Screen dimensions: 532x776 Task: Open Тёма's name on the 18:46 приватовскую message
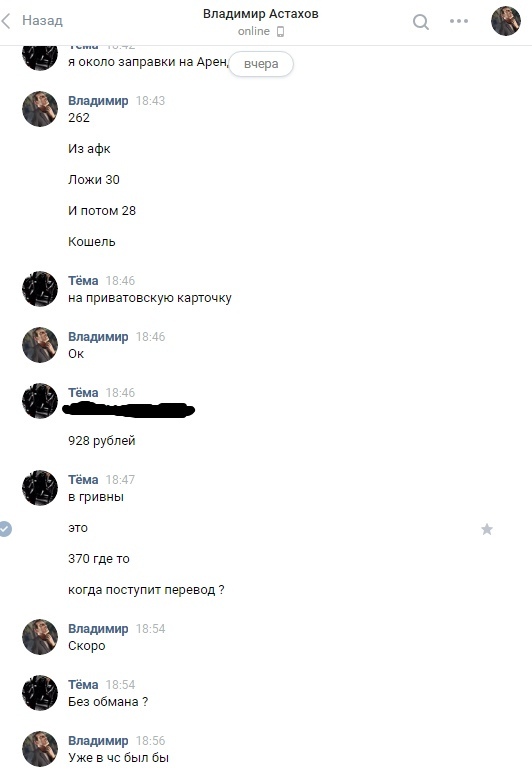coord(83,281)
